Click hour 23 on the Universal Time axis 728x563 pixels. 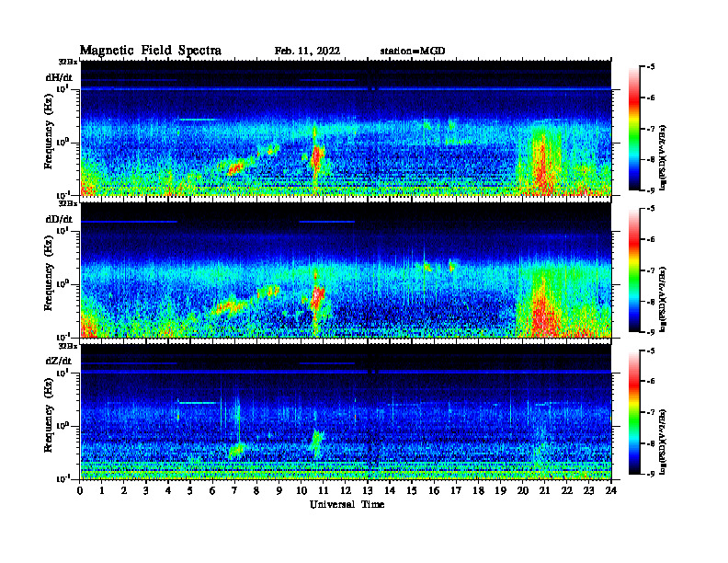coord(588,490)
